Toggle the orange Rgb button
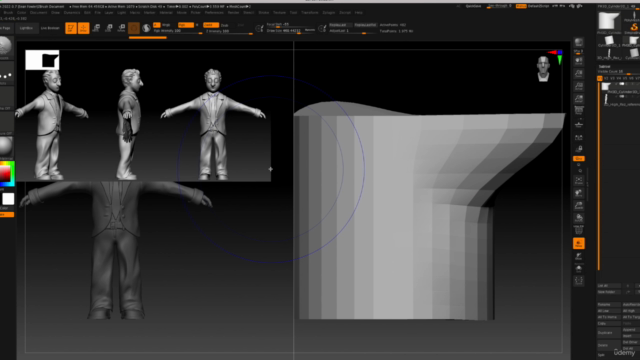This screenshot has height=360, width=640. click(186, 25)
